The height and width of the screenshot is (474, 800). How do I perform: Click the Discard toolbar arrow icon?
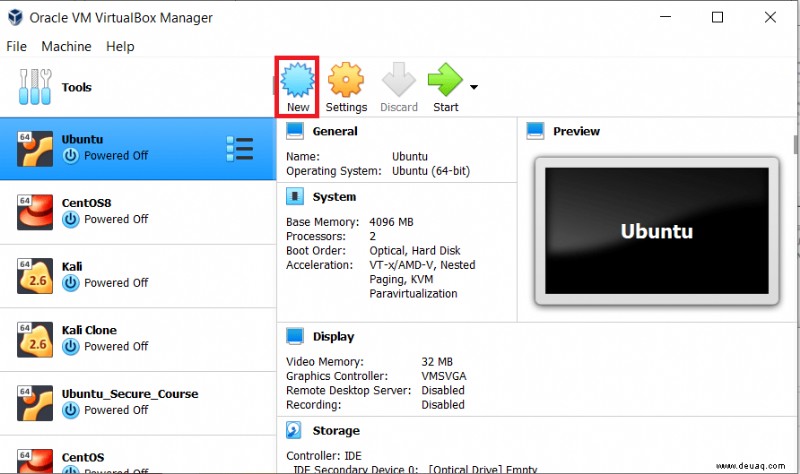(398, 80)
